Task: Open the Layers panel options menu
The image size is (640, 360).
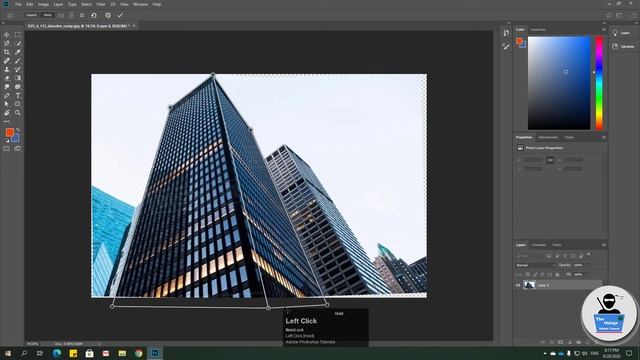Action: [x=604, y=245]
